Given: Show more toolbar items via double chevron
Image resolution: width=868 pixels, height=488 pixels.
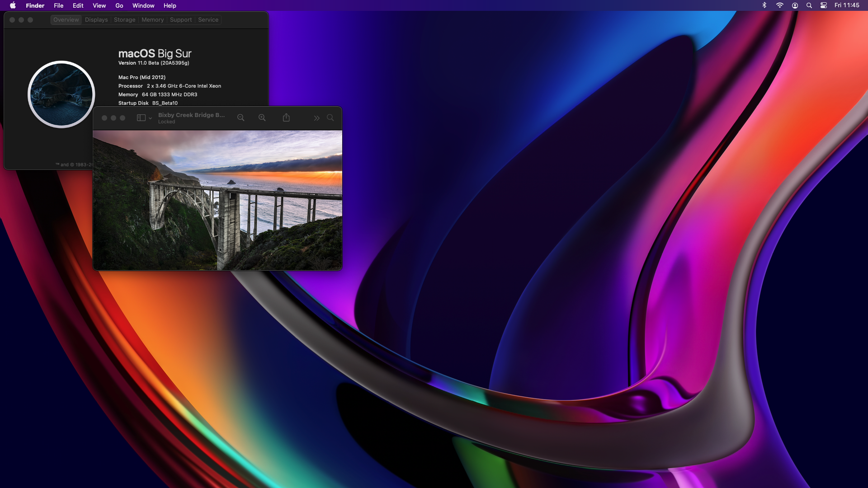Looking at the screenshot, I should click(316, 118).
